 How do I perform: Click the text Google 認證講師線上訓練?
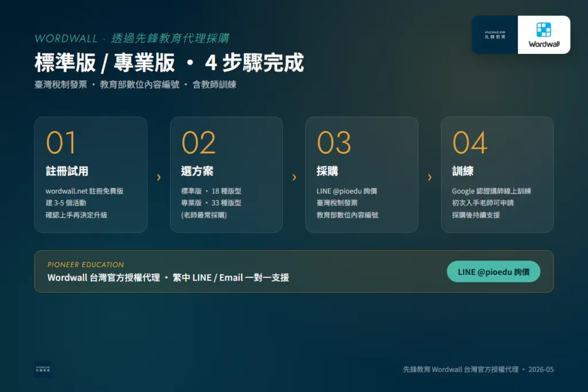coord(492,191)
